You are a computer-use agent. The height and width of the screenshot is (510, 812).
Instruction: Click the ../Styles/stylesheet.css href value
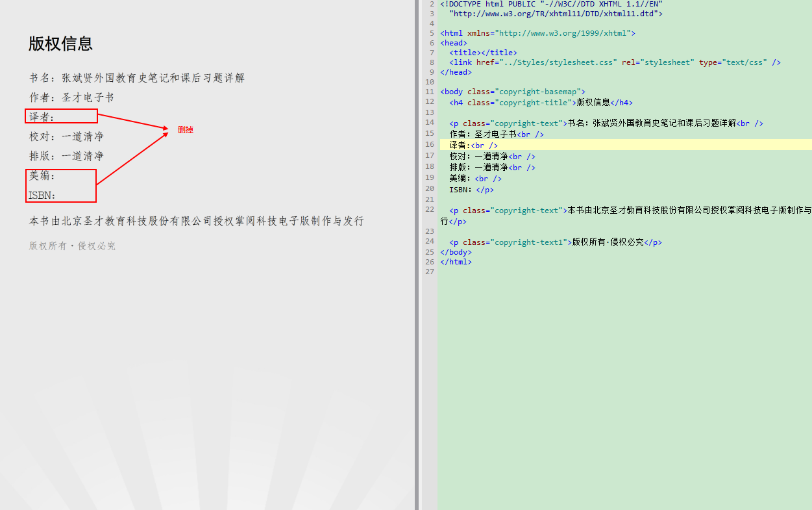(558, 62)
